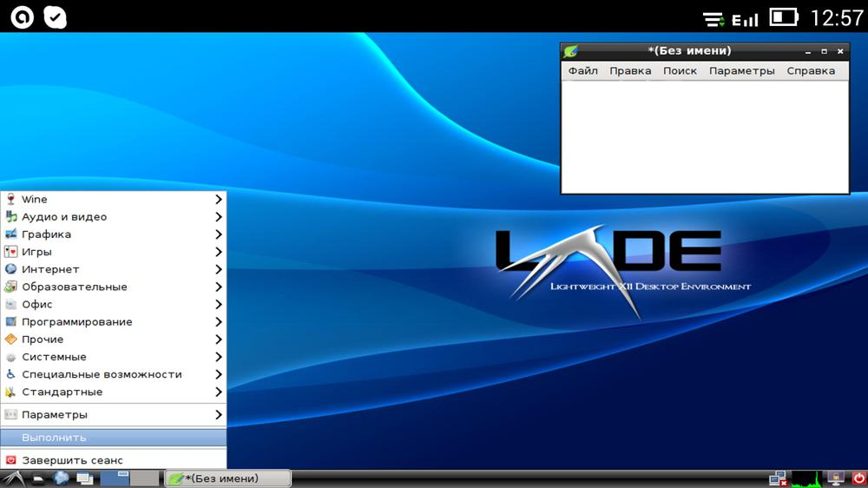
Task: Click the Leafpad icon in window titlebar
Action: (x=570, y=51)
